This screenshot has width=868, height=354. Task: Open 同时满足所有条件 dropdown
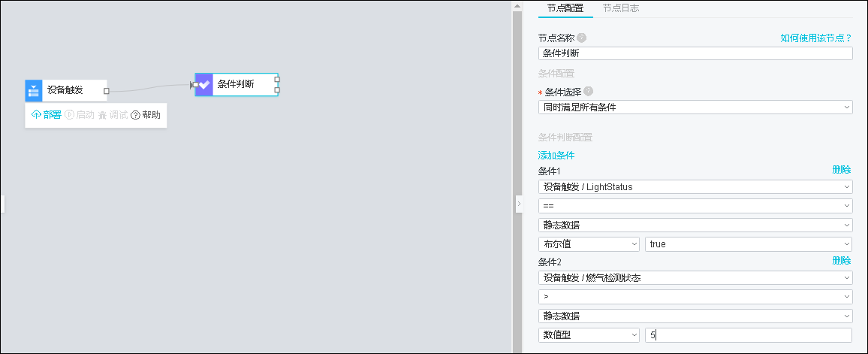[695, 107]
